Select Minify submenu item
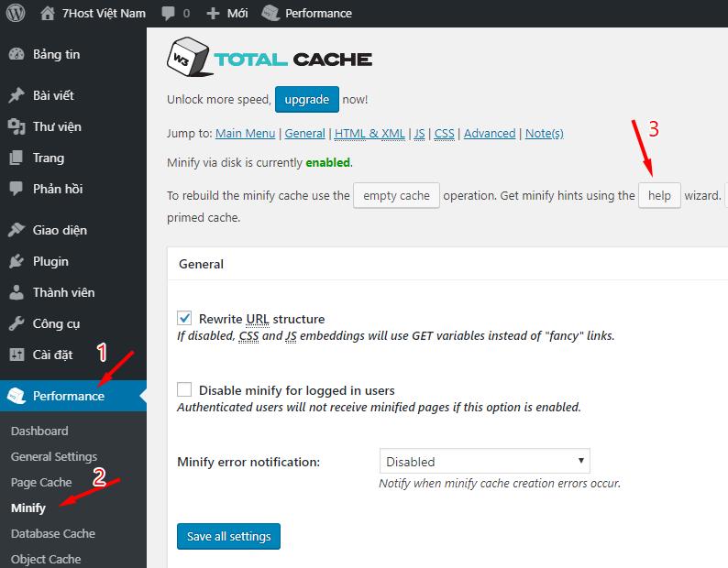 point(28,508)
